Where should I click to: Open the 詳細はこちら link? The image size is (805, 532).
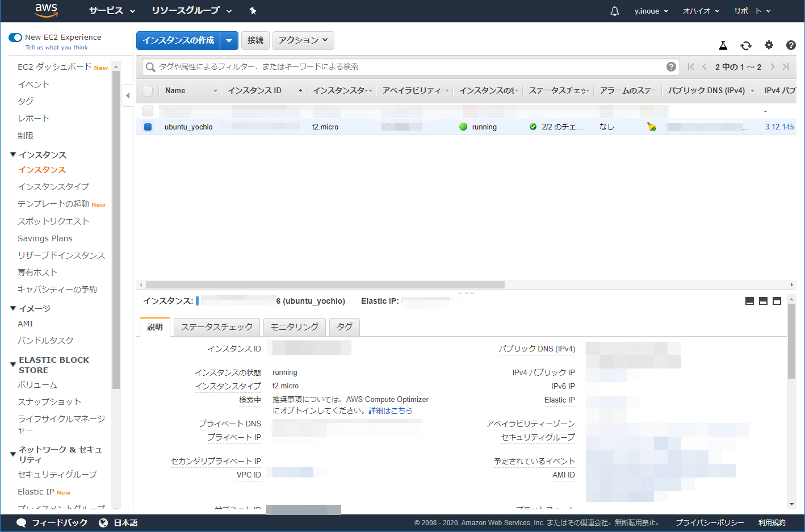[391, 410]
